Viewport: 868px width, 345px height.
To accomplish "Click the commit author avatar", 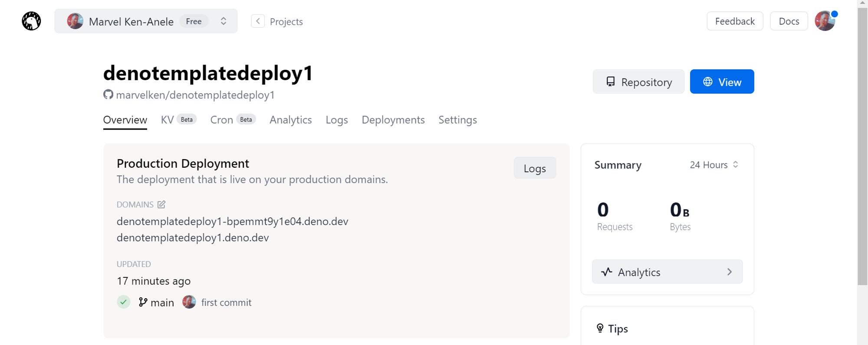I will coord(189,302).
